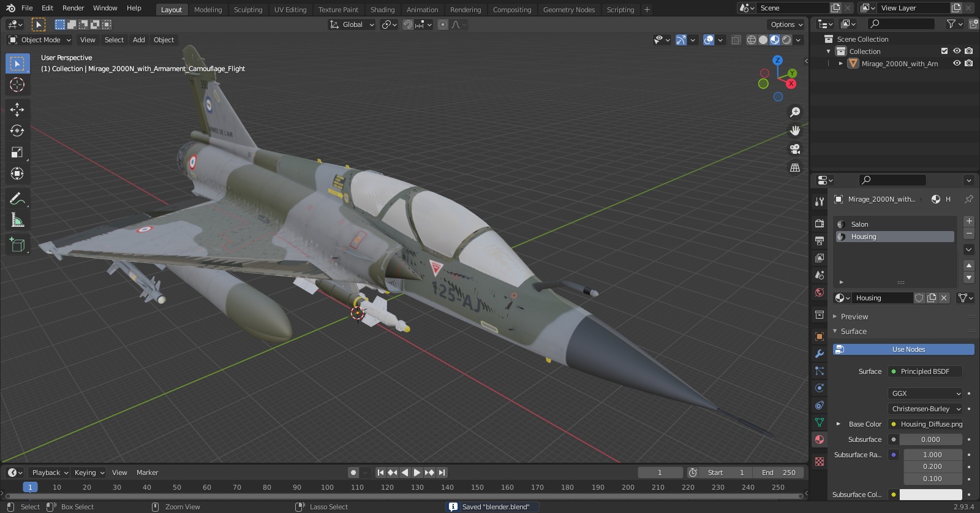Screen dimensions: 980x513
Task: Expand the Preview panel
Action: 854,317
